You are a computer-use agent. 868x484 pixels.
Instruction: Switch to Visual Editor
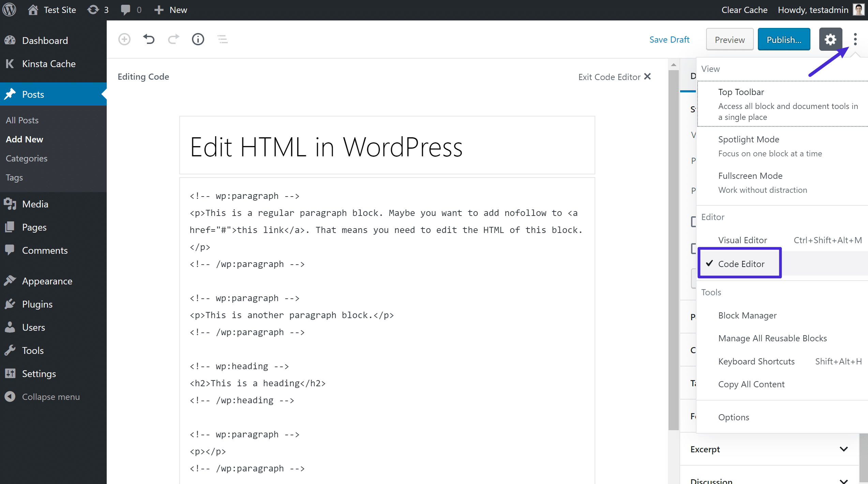(742, 240)
